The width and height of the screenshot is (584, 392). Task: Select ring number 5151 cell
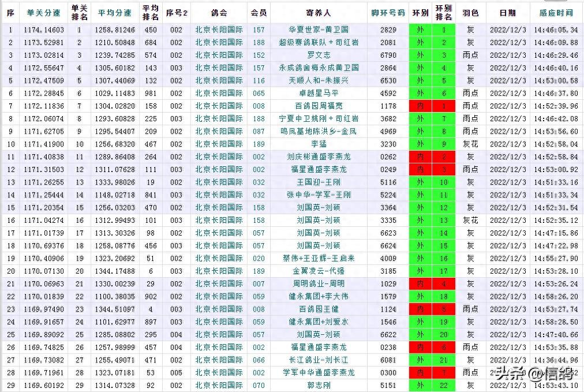click(388, 385)
